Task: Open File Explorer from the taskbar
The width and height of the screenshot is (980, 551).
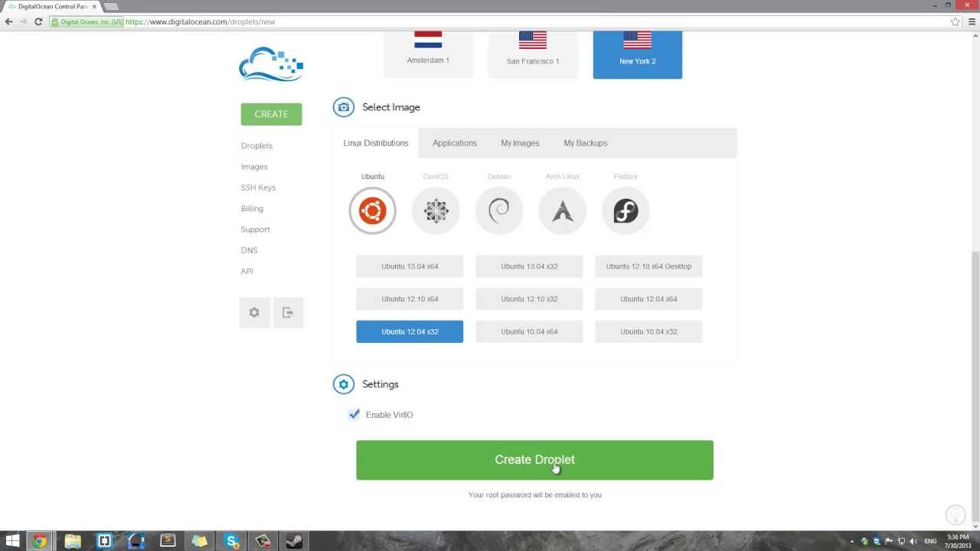Action: coord(73,541)
